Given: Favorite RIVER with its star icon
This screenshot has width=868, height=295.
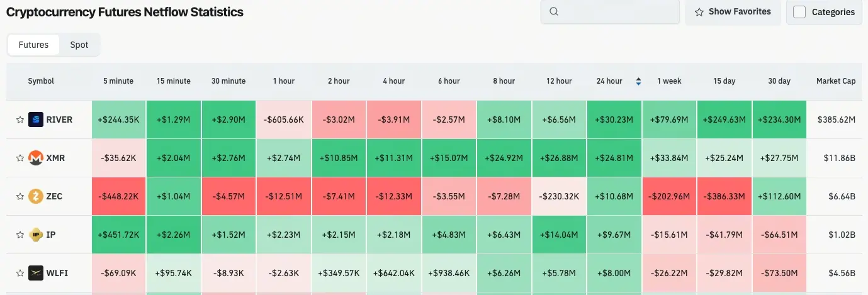Looking at the screenshot, I should click(20, 120).
